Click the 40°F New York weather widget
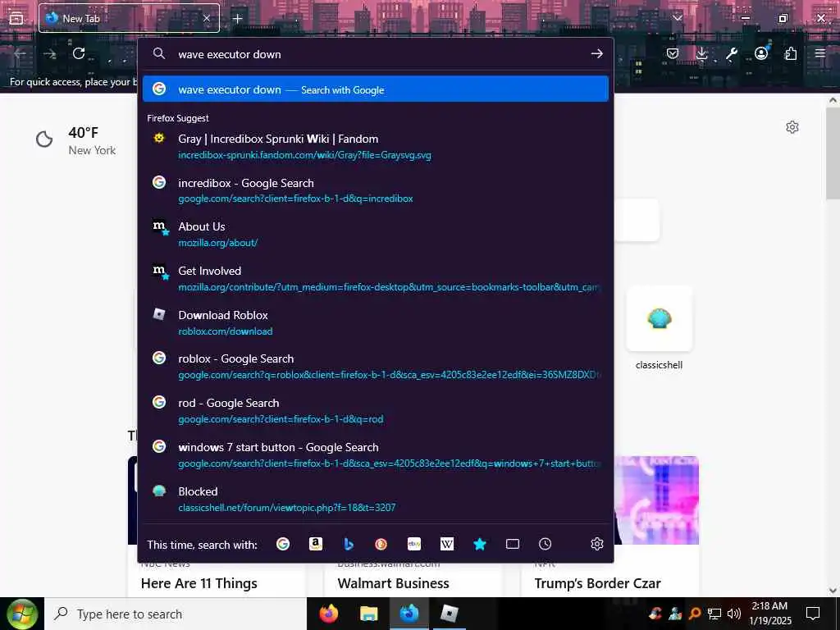 tap(75, 141)
